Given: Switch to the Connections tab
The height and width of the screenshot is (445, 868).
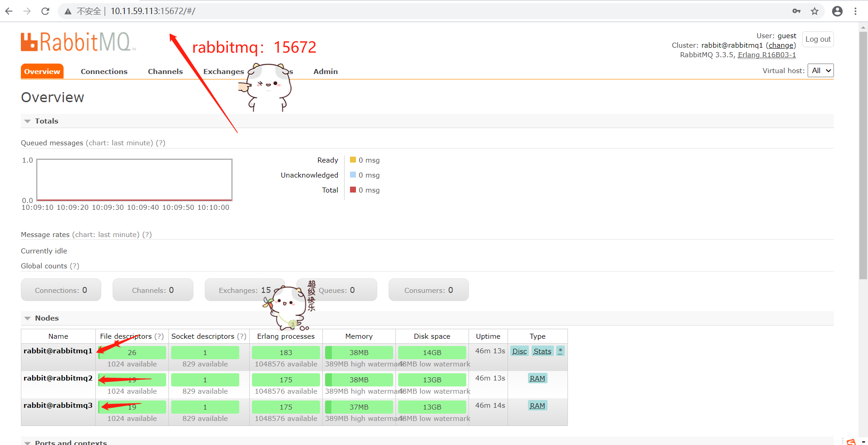Looking at the screenshot, I should tap(104, 72).
